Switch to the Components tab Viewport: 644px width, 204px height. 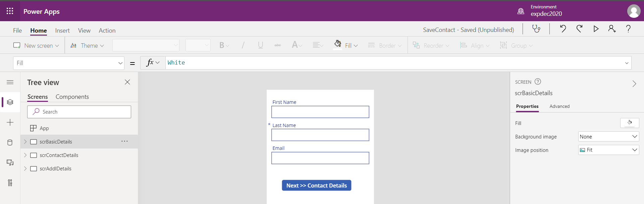pos(72,97)
